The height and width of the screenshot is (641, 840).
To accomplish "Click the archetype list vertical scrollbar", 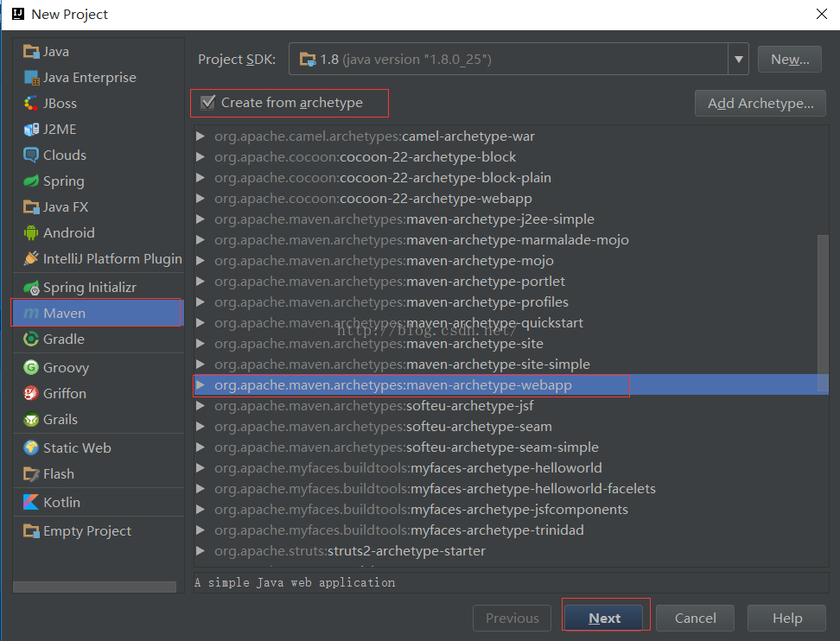I will pyautogui.click(x=823, y=314).
